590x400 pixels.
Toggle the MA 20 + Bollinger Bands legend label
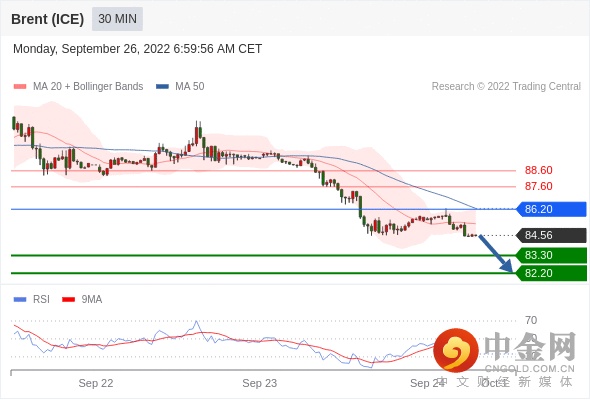[88, 87]
